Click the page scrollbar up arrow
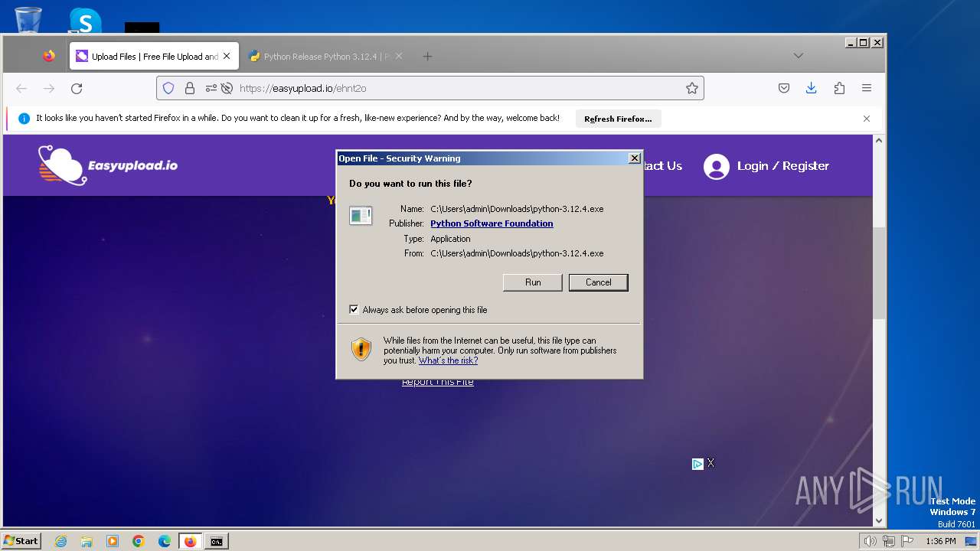 point(879,141)
